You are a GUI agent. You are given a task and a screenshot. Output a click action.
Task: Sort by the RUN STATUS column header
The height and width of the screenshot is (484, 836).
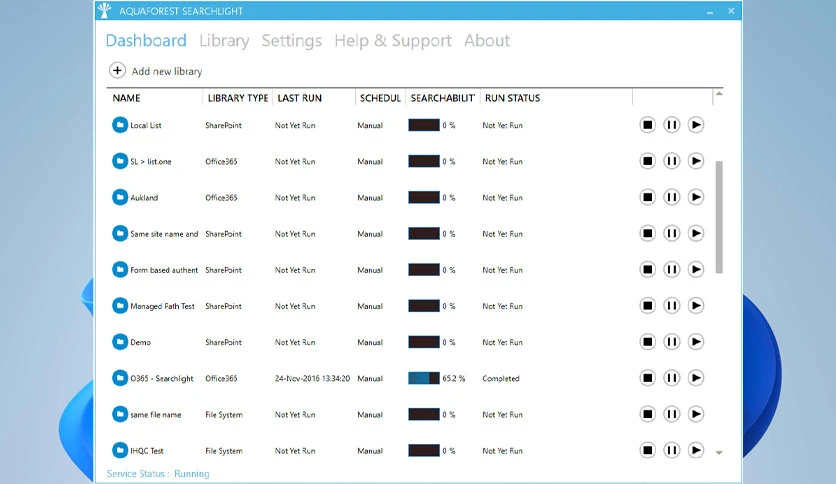(512, 98)
